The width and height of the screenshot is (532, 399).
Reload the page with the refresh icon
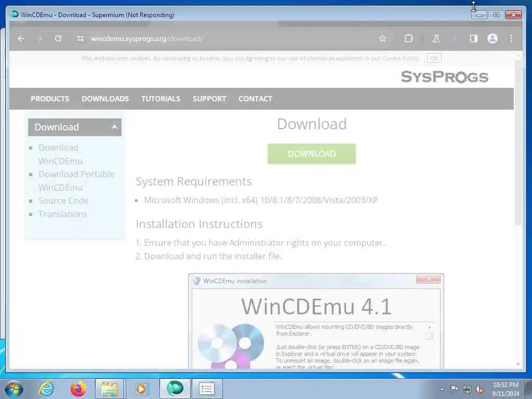58,38
